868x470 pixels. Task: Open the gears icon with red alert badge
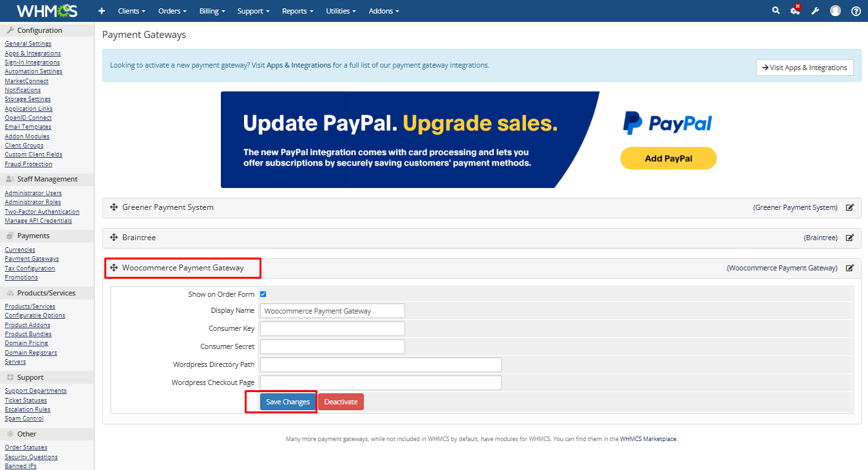click(795, 10)
